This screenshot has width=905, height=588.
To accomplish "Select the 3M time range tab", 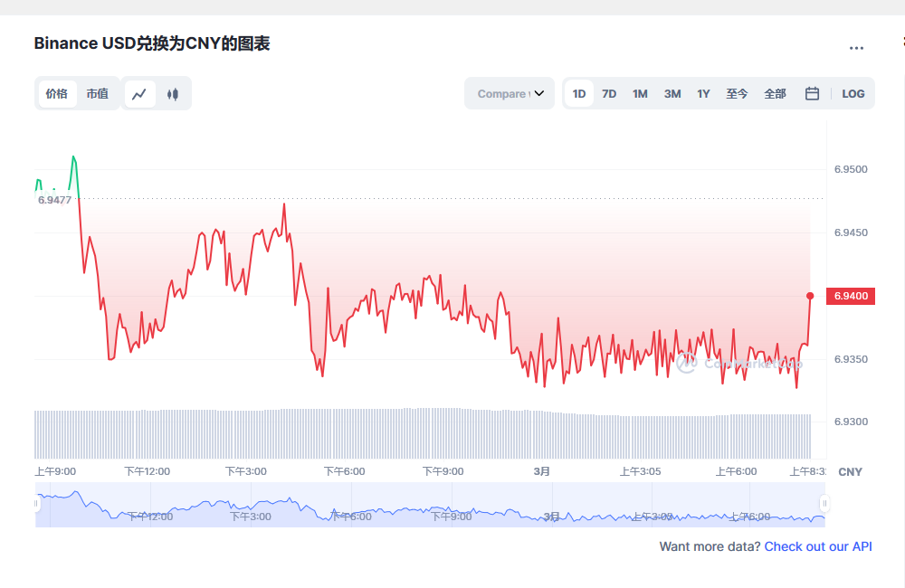I will point(672,93).
